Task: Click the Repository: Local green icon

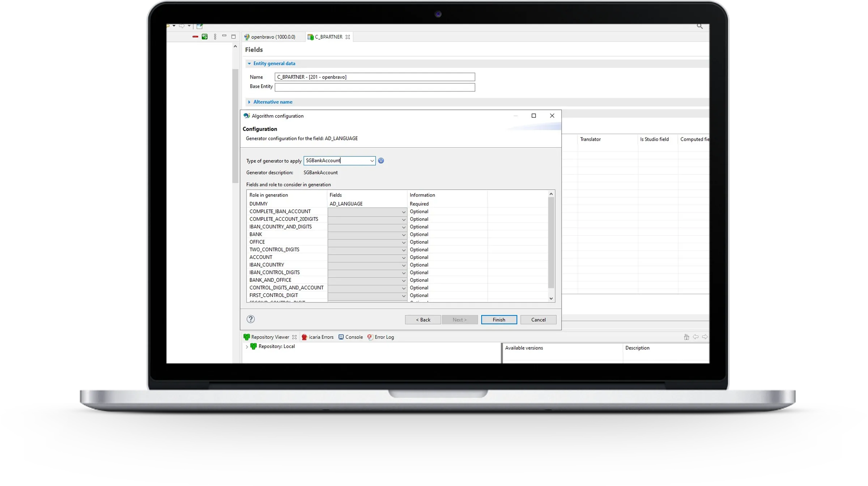Action: pos(254,346)
